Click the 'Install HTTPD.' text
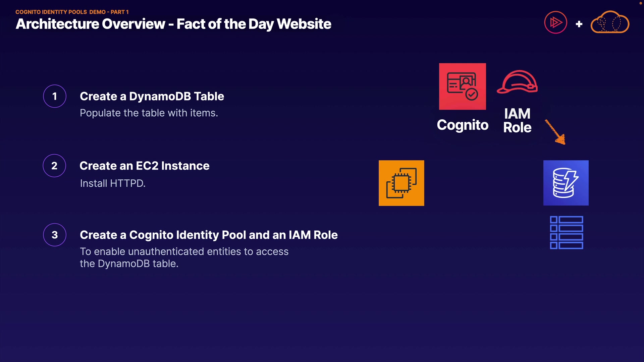Image resolution: width=644 pixels, height=362 pixels. [113, 183]
